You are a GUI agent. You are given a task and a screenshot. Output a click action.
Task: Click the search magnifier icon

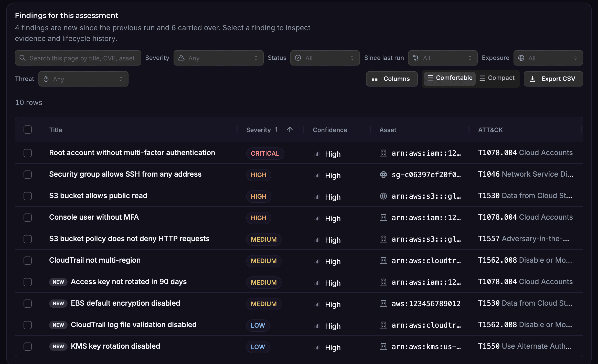[x=23, y=58]
